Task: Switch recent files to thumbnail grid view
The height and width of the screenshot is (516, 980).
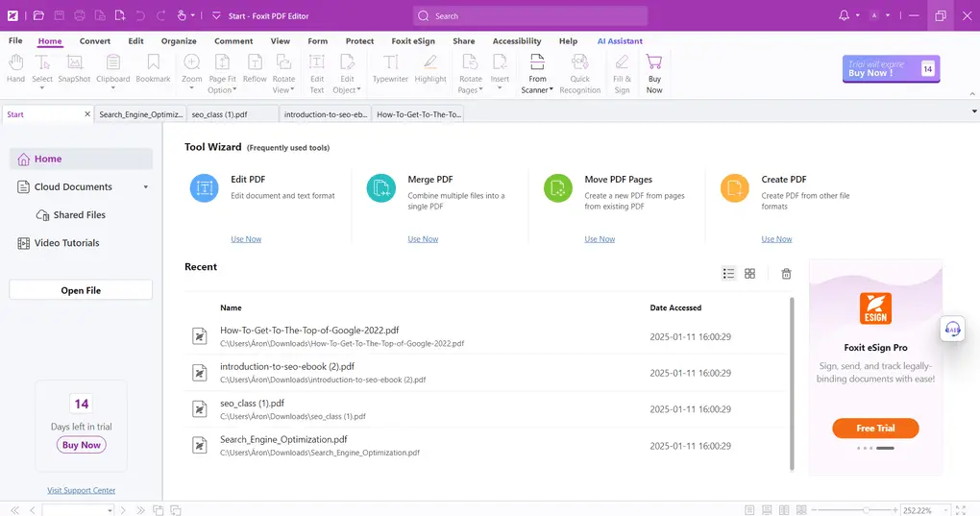Action: 750,274
